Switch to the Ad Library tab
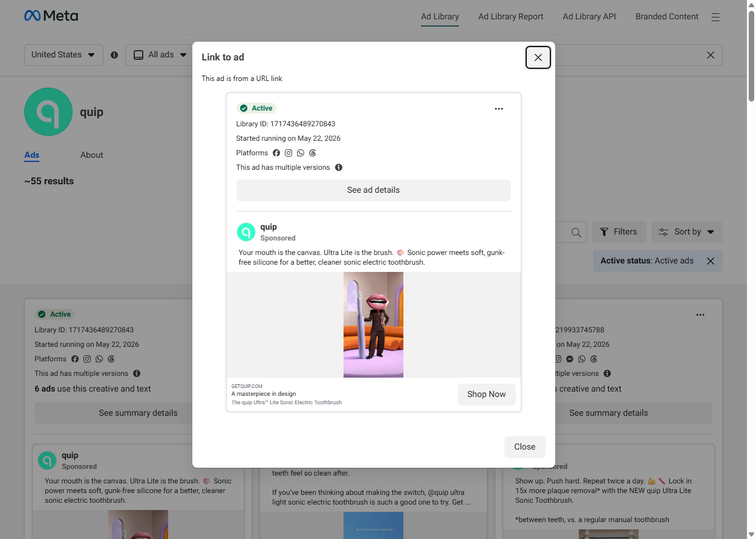756x539 pixels. [440, 17]
